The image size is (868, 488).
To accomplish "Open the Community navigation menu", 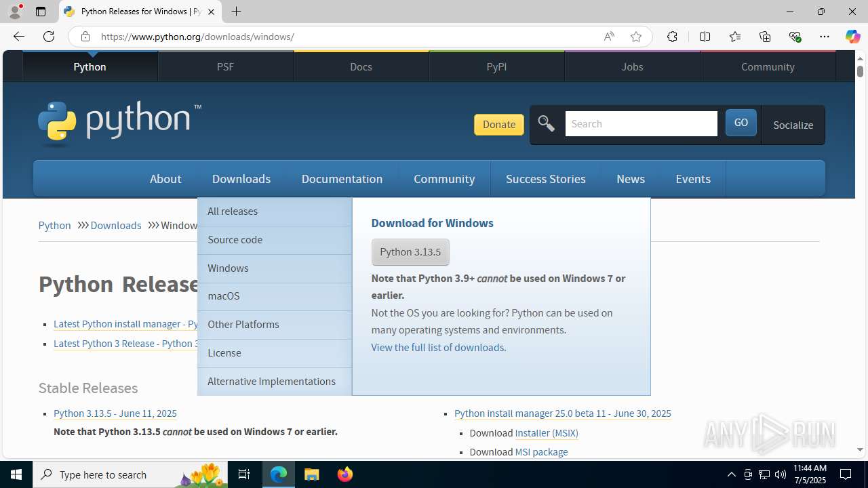I will pyautogui.click(x=444, y=179).
